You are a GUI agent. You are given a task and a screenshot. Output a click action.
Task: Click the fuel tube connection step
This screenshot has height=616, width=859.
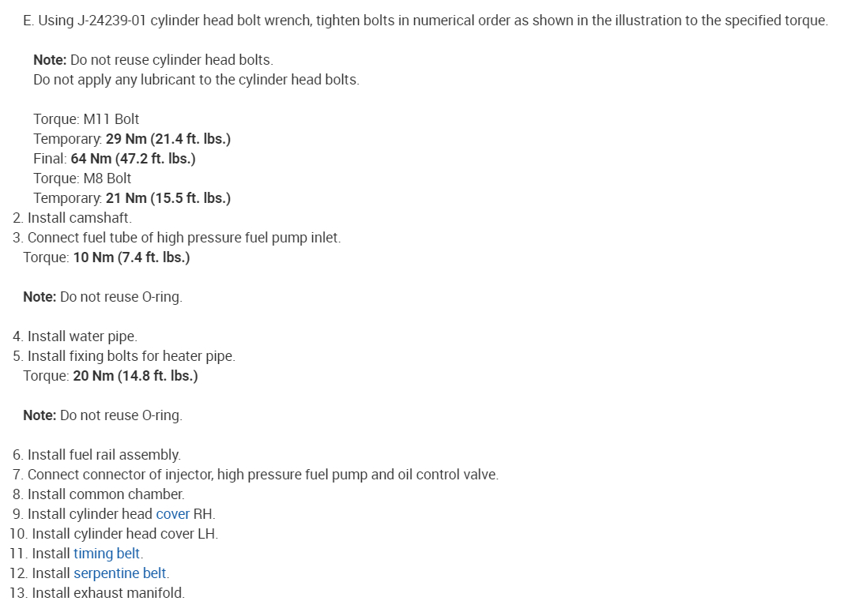coord(183,238)
